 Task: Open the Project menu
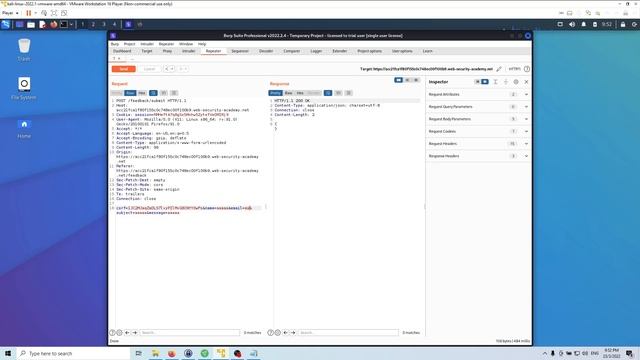tap(129, 44)
